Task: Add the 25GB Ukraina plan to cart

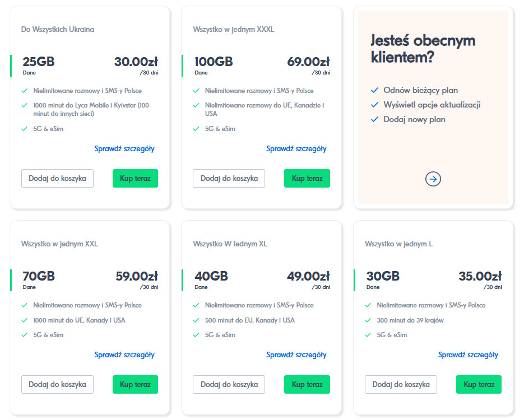Action: (x=57, y=178)
